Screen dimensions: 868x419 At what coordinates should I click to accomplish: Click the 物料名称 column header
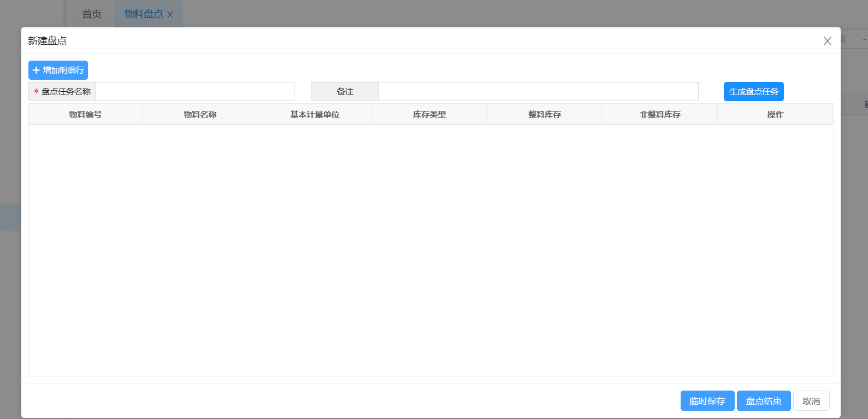pyautogui.click(x=200, y=115)
